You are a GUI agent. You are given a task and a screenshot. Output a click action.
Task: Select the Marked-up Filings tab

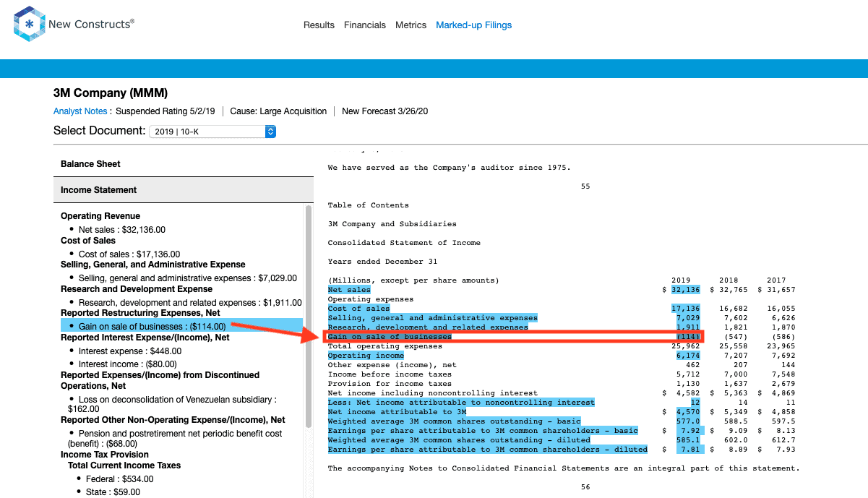tap(473, 25)
